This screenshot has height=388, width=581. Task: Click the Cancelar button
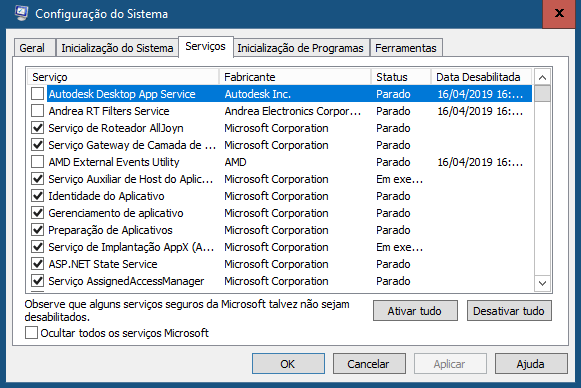[x=369, y=364]
